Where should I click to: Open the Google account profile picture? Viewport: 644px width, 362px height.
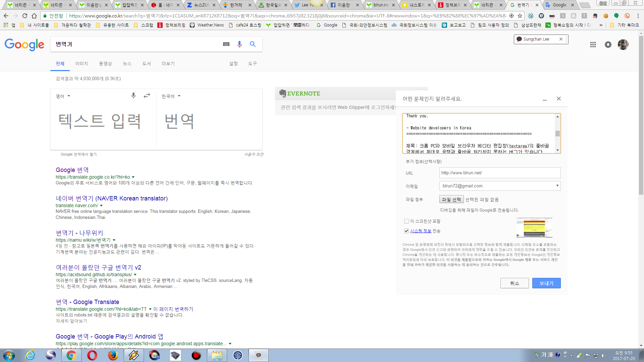point(623,45)
